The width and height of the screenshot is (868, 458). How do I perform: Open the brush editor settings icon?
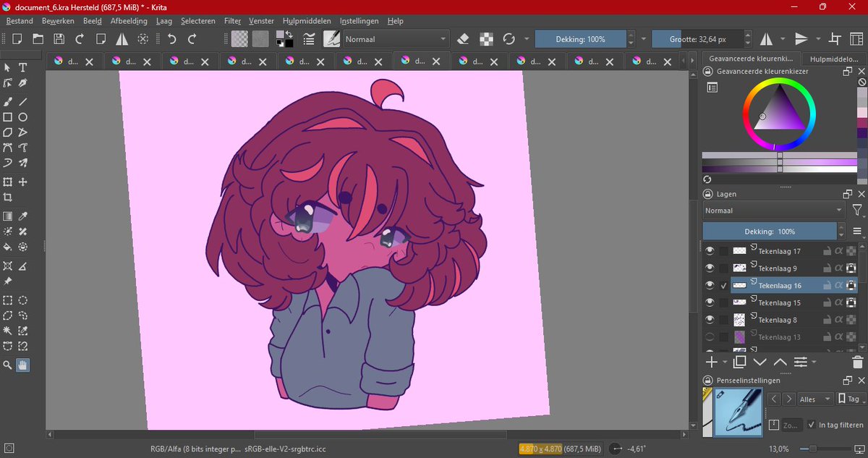(310, 38)
